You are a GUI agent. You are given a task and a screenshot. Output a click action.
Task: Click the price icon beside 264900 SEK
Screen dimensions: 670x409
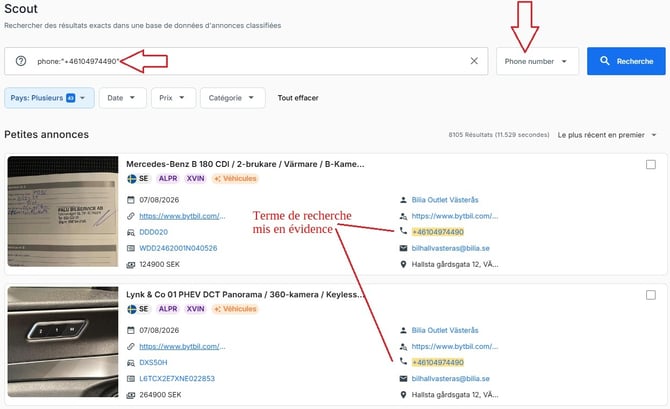(x=131, y=395)
